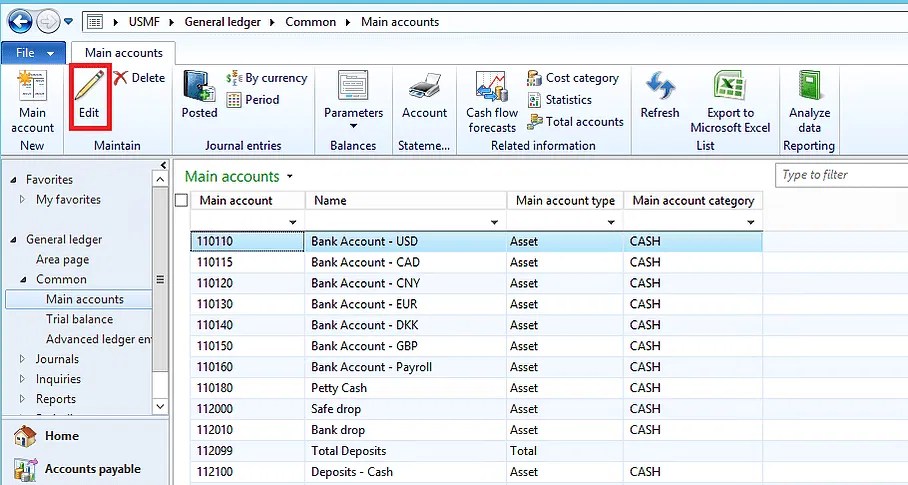The height and width of the screenshot is (485, 908).
Task: Click the new Main account icon
Action: 32,86
